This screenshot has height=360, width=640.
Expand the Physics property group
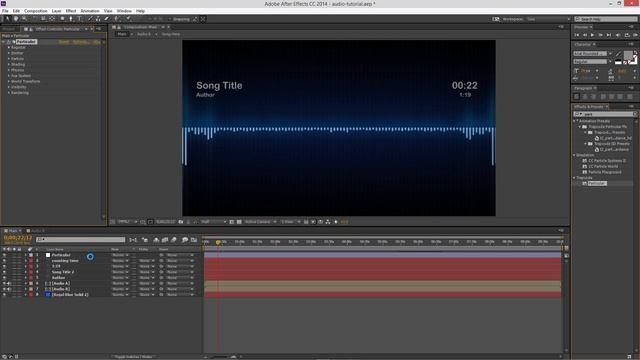pyautogui.click(x=9, y=70)
